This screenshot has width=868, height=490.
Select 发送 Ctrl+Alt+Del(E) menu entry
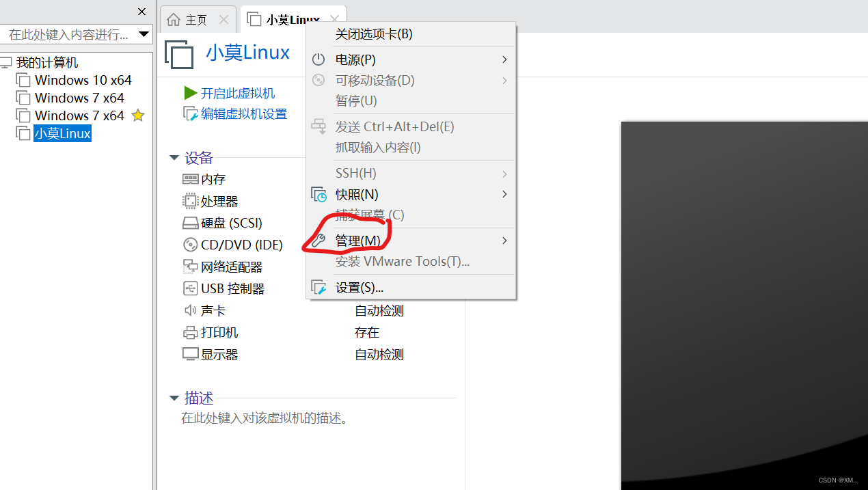[411, 126]
